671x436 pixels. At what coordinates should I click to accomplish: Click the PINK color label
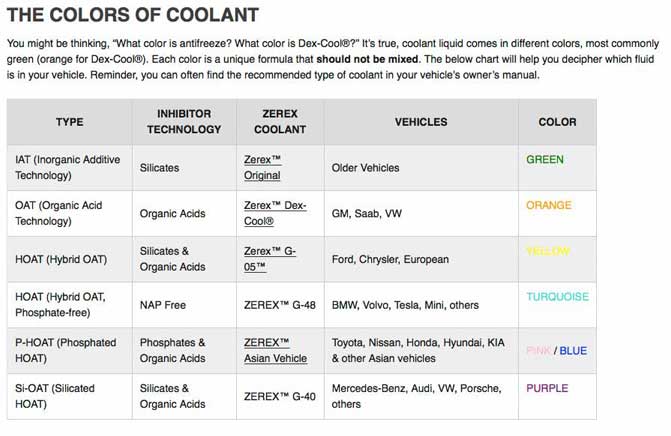538,351
